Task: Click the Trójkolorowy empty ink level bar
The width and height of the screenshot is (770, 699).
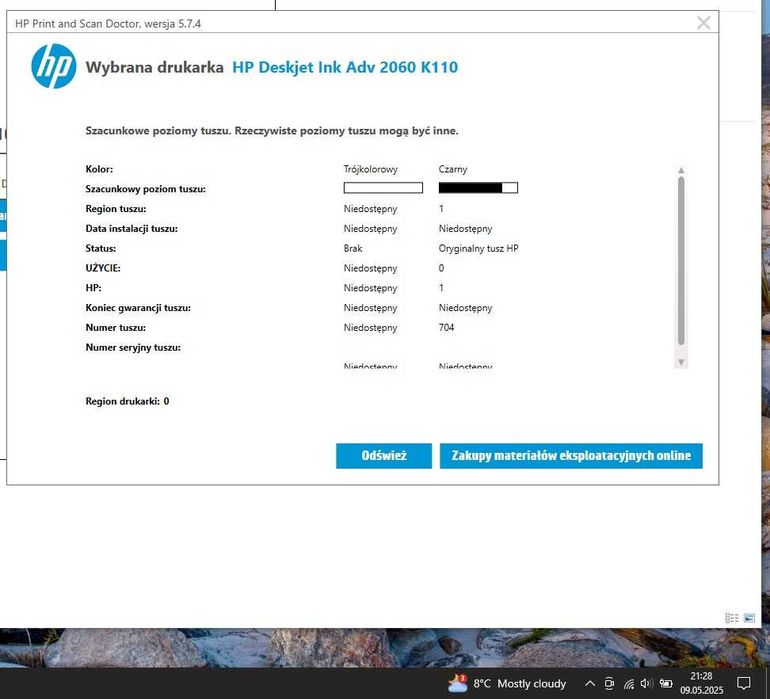Action: click(383, 188)
